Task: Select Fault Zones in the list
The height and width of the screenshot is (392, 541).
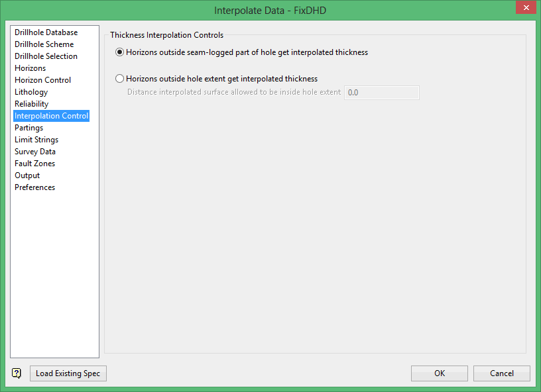Action: (35, 164)
